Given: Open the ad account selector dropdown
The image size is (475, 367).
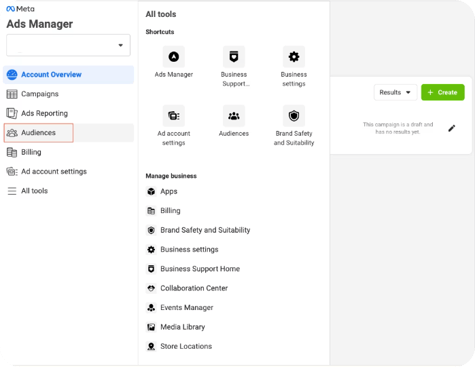Looking at the screenshot, I should click(68, 45).
